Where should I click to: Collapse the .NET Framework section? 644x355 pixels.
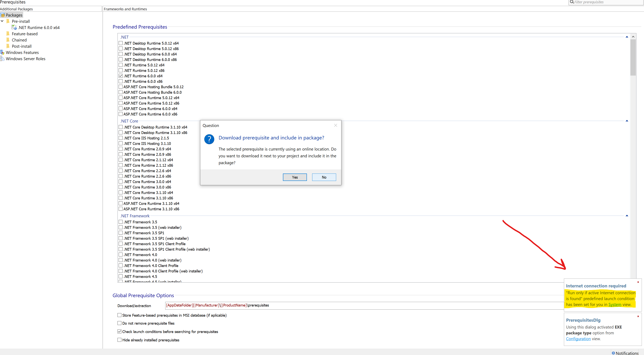click(x=626, y=216)
